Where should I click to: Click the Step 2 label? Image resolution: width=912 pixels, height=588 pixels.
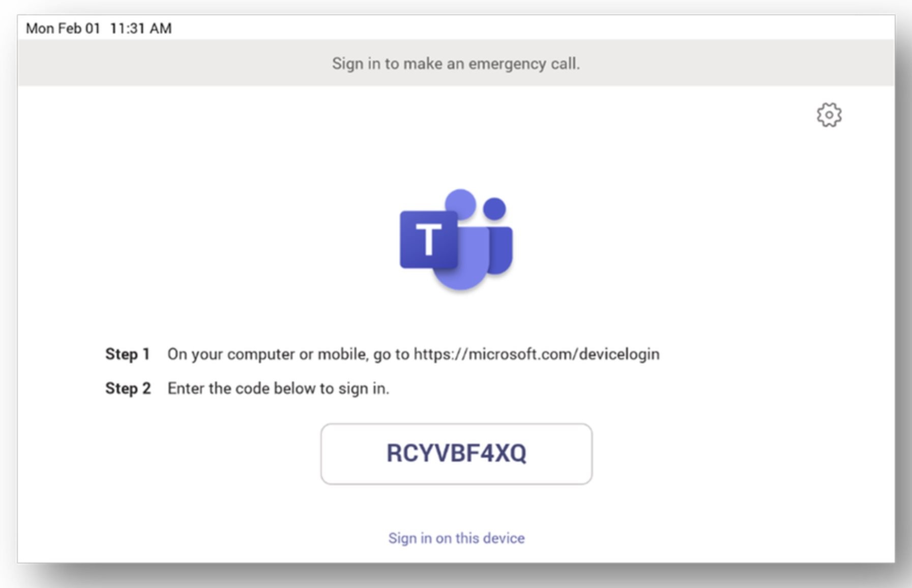pos(128,388)
